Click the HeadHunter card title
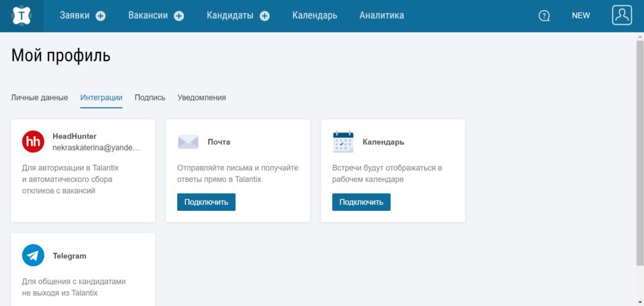644x306 pixels. pyautogui.click(x=74, y=136)
